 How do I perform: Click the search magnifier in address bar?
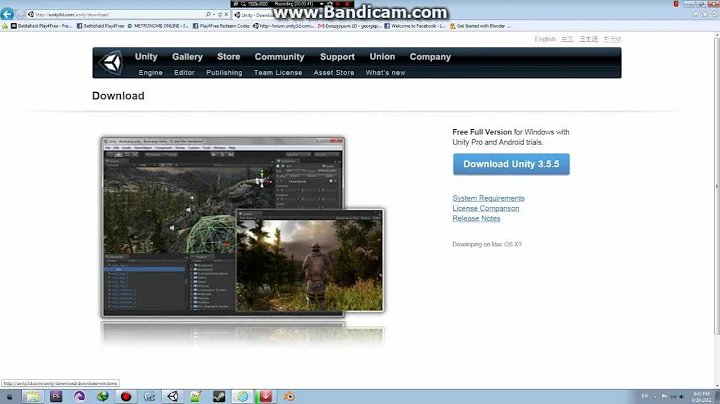208,15
